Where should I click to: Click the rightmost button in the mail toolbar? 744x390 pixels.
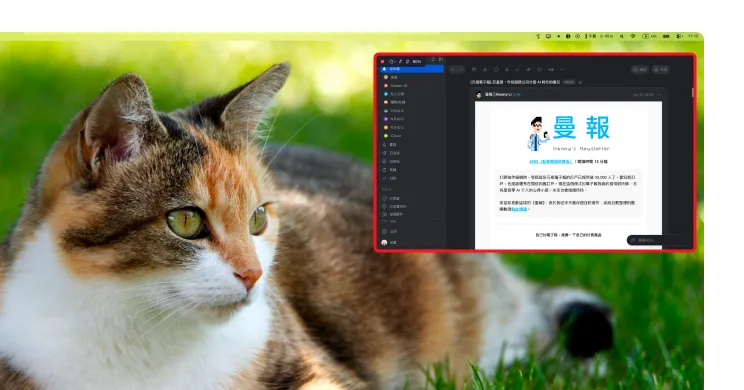[660, 70]
